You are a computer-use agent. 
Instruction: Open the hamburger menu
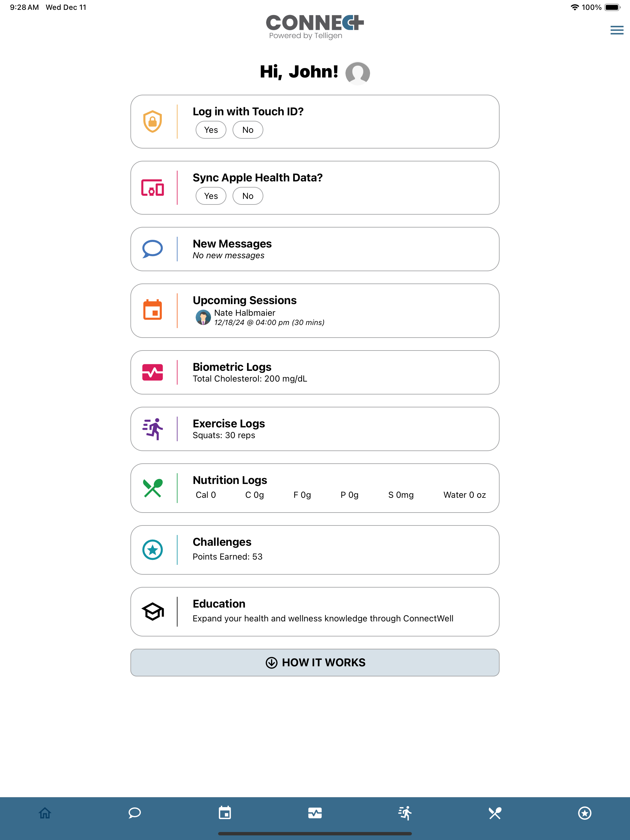coord(617,30)
